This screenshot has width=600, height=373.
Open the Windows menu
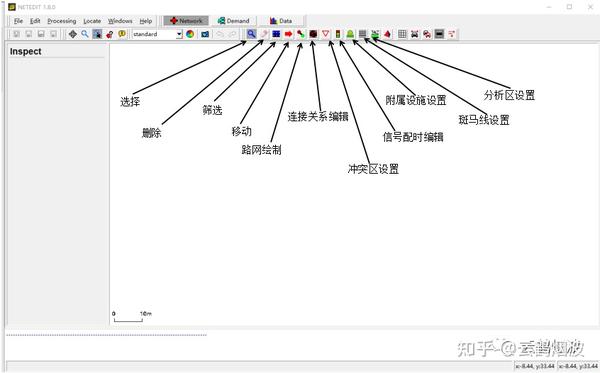(x=120, y=21)
